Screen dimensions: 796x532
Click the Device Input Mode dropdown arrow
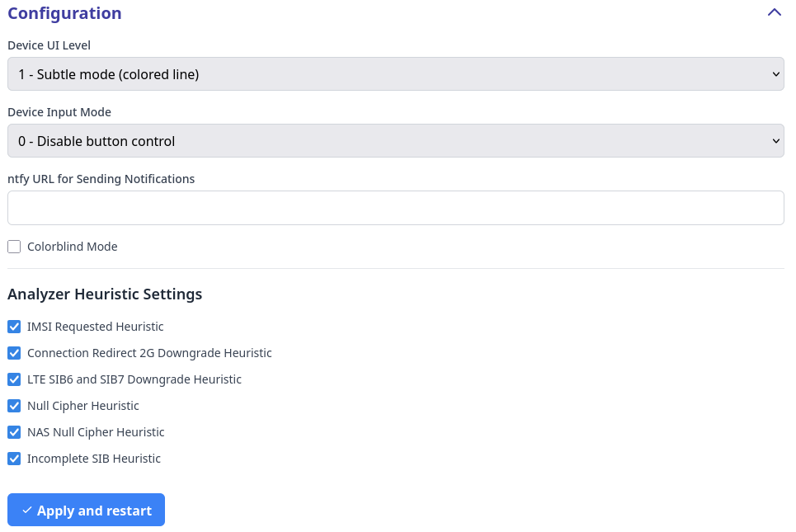(x=775, y=140)
